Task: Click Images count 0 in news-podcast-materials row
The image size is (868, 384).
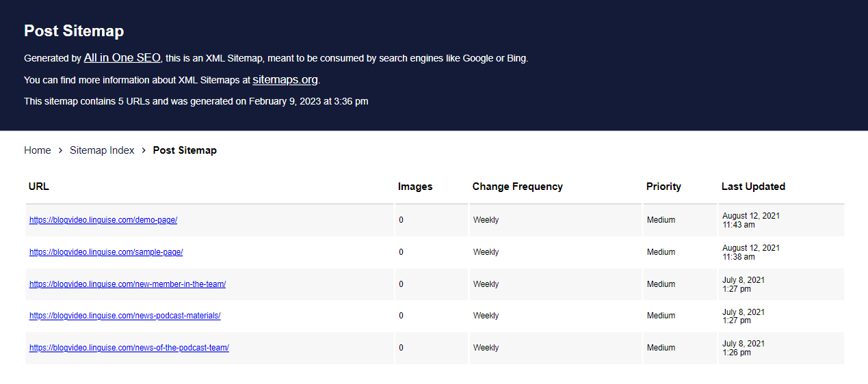Action: (x=401, y=316)
